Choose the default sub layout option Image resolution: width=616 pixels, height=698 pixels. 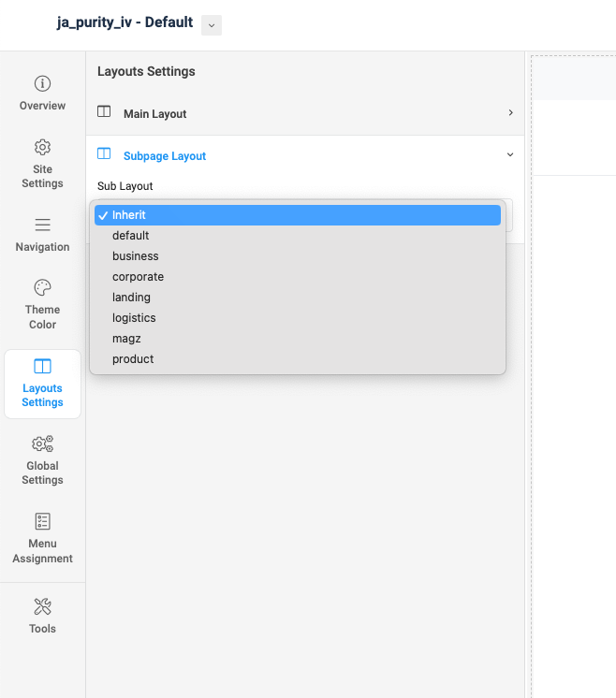[131, 236]
